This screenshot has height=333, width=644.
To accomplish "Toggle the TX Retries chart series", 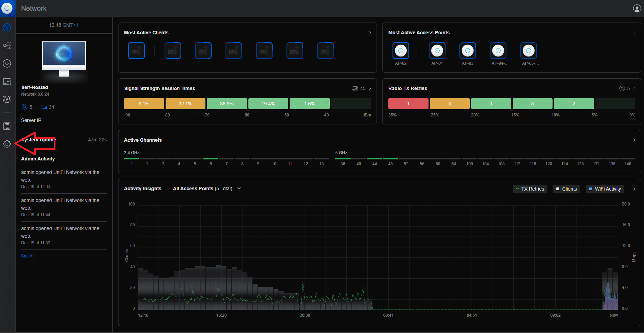I will coord(530,189).
